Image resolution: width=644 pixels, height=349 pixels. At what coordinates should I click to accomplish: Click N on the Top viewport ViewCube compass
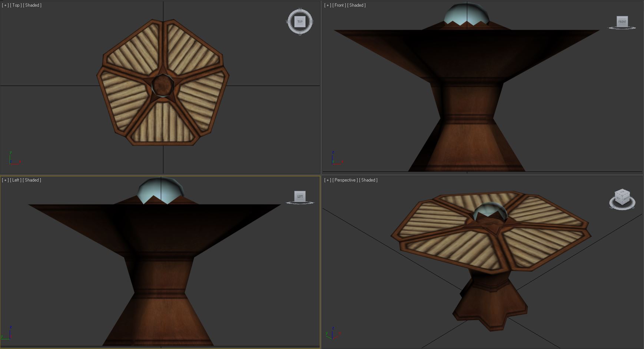300,9
